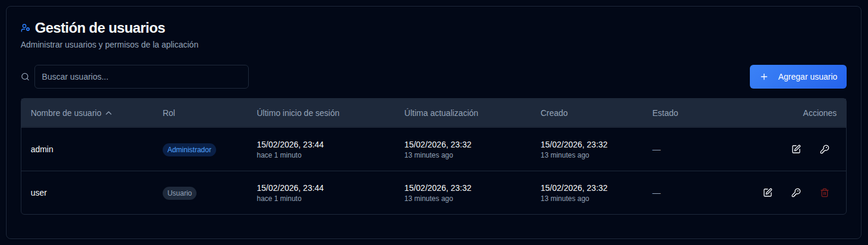Viewport: 868px width, 245px height.
Task: Sort by Último inicio de sesión header
Action: (298, 113)
